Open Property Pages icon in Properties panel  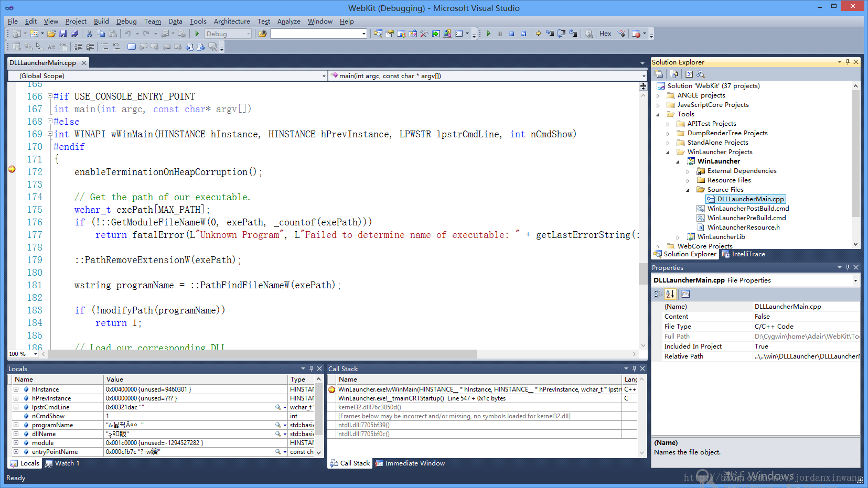point(685,294)
